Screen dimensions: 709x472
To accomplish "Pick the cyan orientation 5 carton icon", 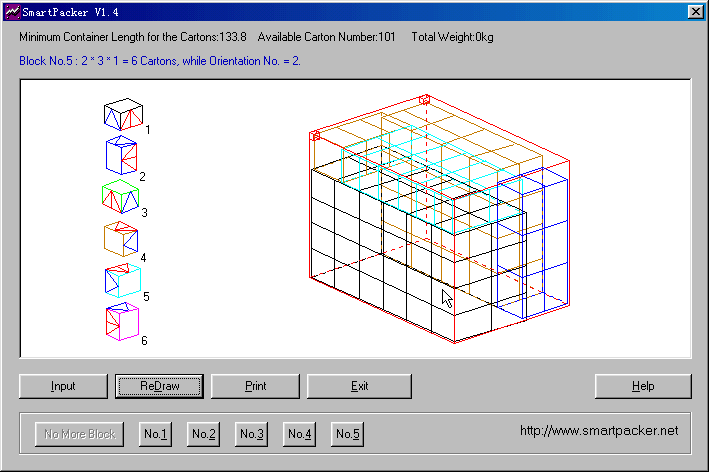I will pos(122,281).
